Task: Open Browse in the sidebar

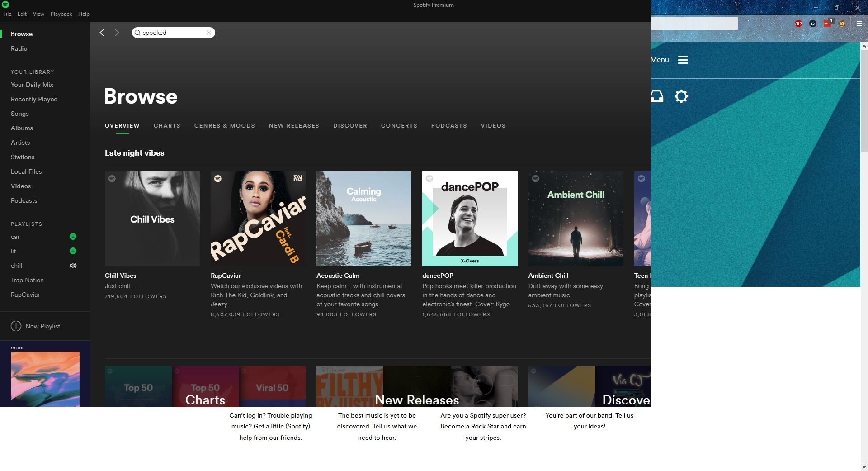Action: (x=22, y=34)
